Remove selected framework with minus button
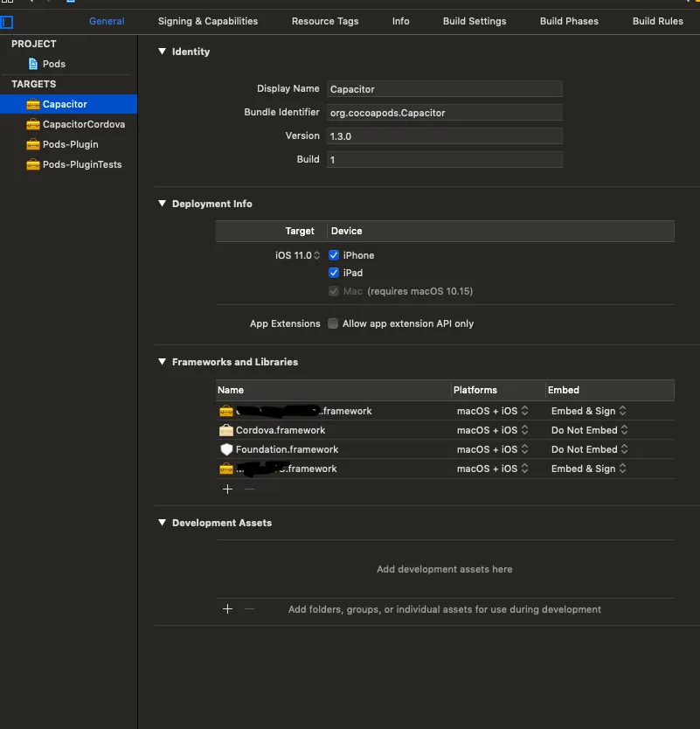Viewport: 700px width, 729px height. coord(250,489)
